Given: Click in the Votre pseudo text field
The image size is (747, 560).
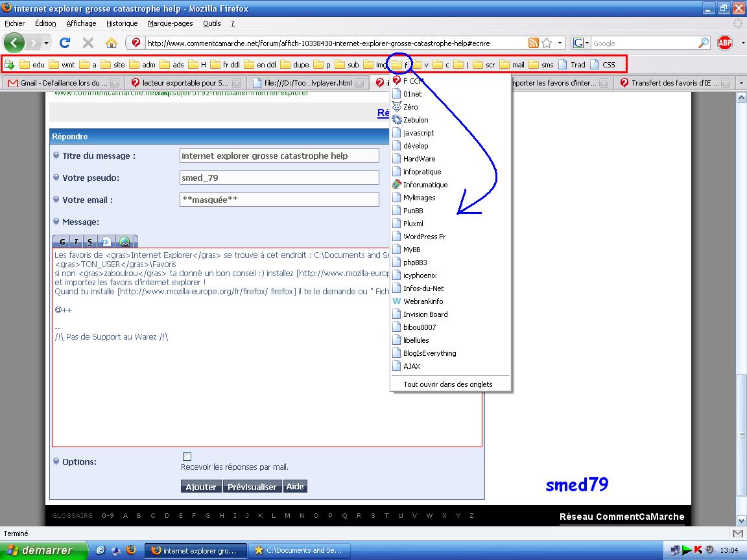Looking at the screenshot, I should pyautogui.click(x=279, y=178).
